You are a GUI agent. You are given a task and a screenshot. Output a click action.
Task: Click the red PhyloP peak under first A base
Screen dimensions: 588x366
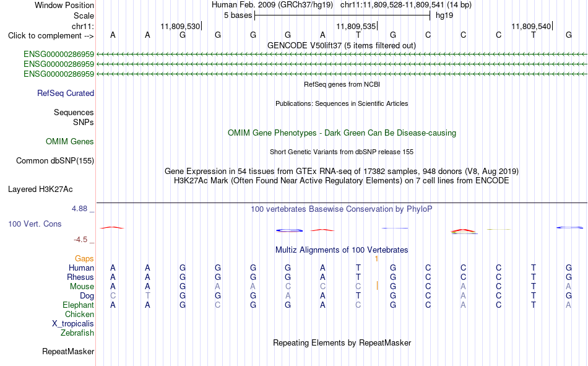(112, 227)
